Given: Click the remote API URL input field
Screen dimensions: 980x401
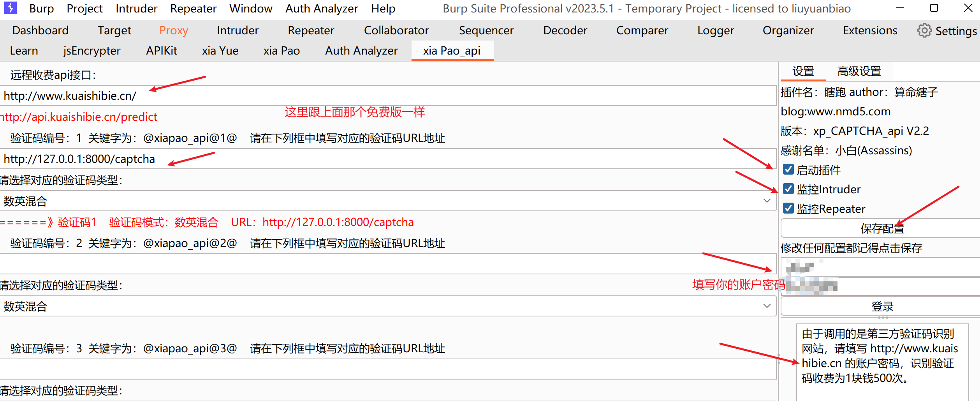Looking at the screenshot, I should coord(387,96).
